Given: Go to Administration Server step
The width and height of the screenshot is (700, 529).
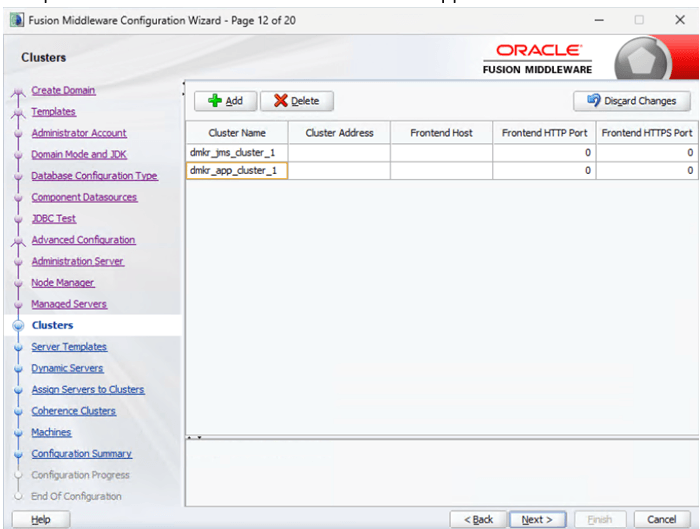Looking at the screenshot, I should (x=77, y=261).
